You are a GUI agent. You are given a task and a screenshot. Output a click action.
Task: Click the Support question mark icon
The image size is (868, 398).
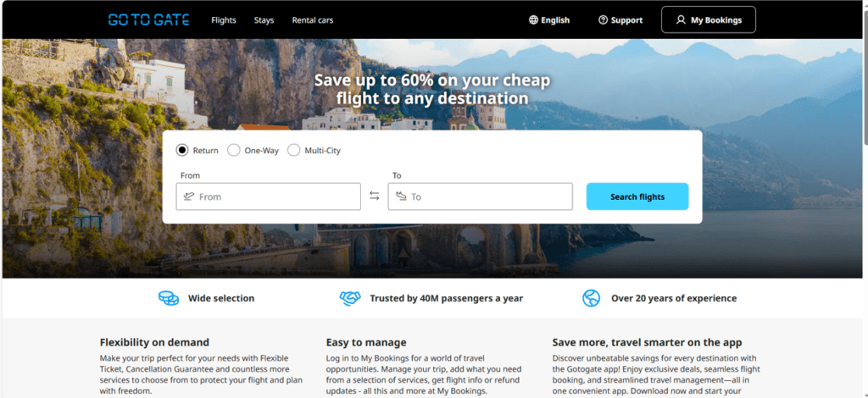point(604,20)
